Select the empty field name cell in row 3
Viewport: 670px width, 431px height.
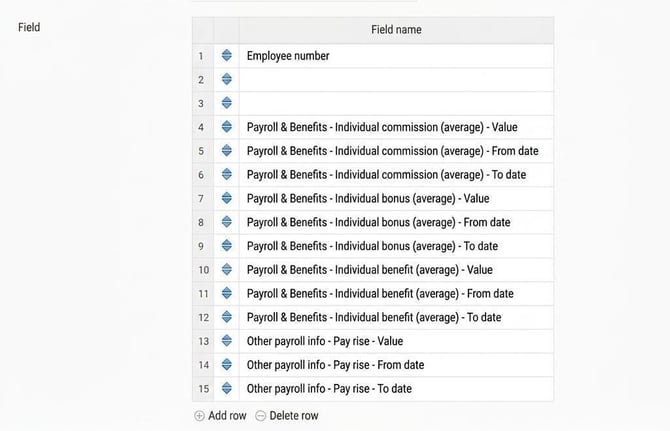(x=396, y=103)
